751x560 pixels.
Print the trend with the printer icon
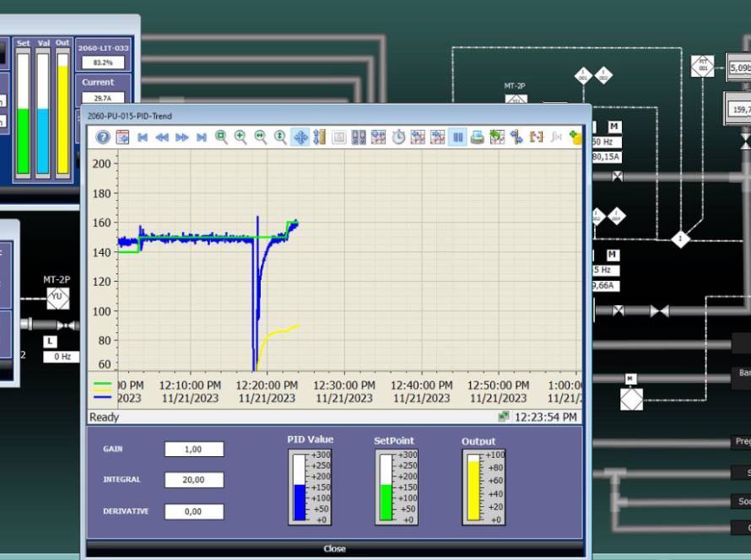[477, 137]
